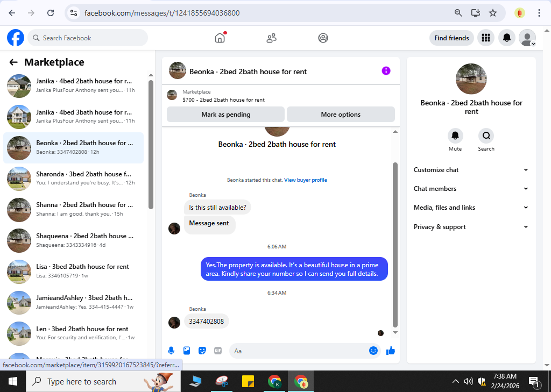Expand the Chat members section

coord(471,189)
